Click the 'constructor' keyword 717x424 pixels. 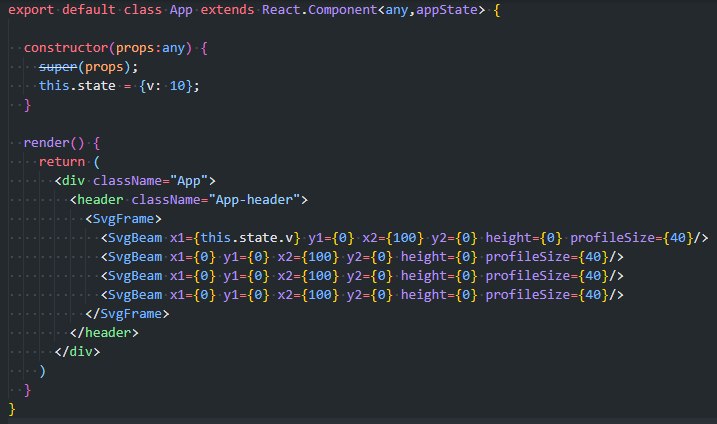pos(66,48)
